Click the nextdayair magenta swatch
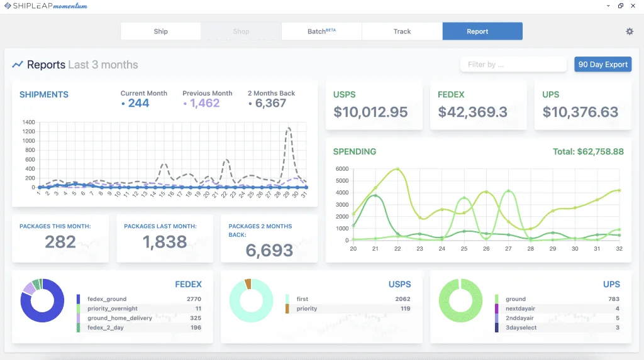 coord(497,308)
